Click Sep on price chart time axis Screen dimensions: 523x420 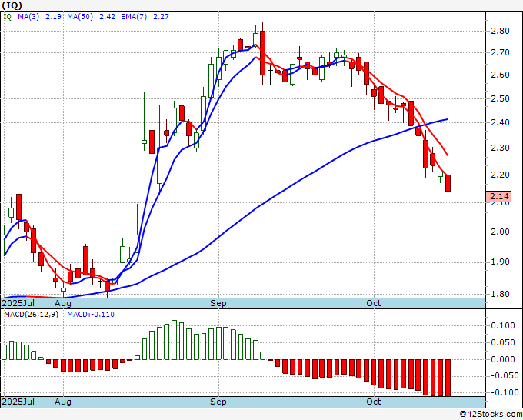218,303
